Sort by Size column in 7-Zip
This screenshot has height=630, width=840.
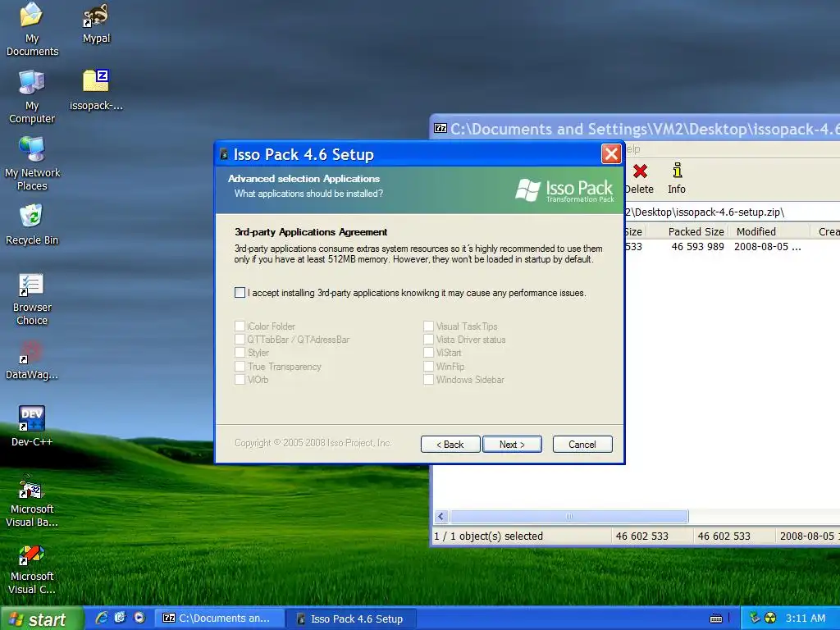(636, 231)
